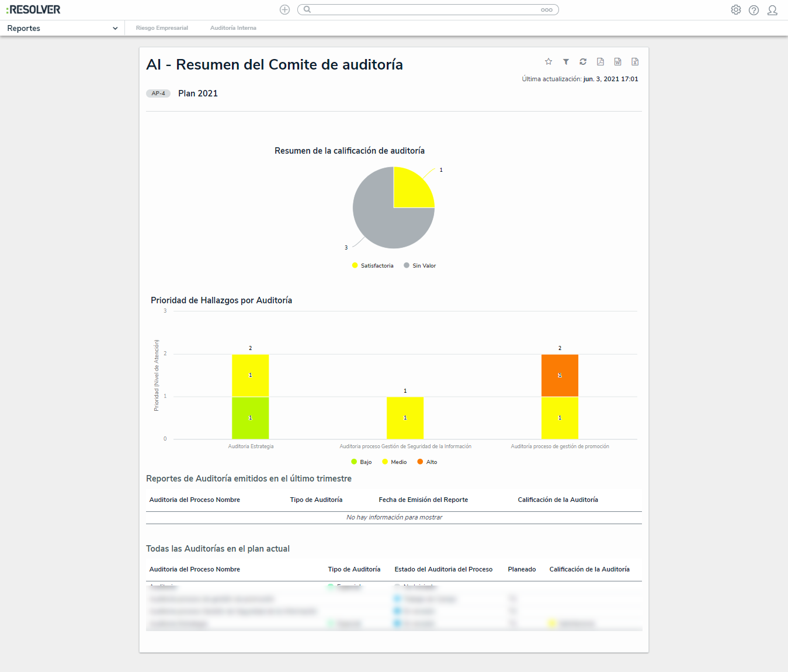
Task: Click the Última actualización timestamp
Action: pos(580,79)
